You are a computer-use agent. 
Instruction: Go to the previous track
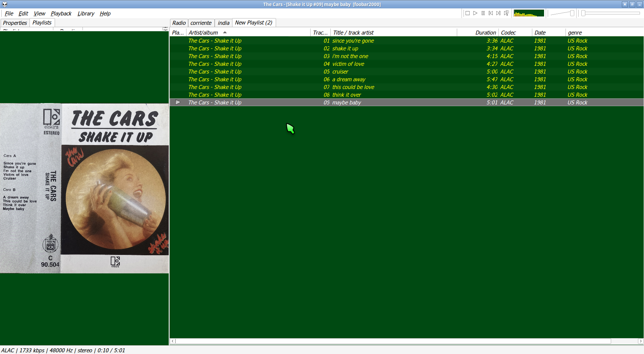491,13
